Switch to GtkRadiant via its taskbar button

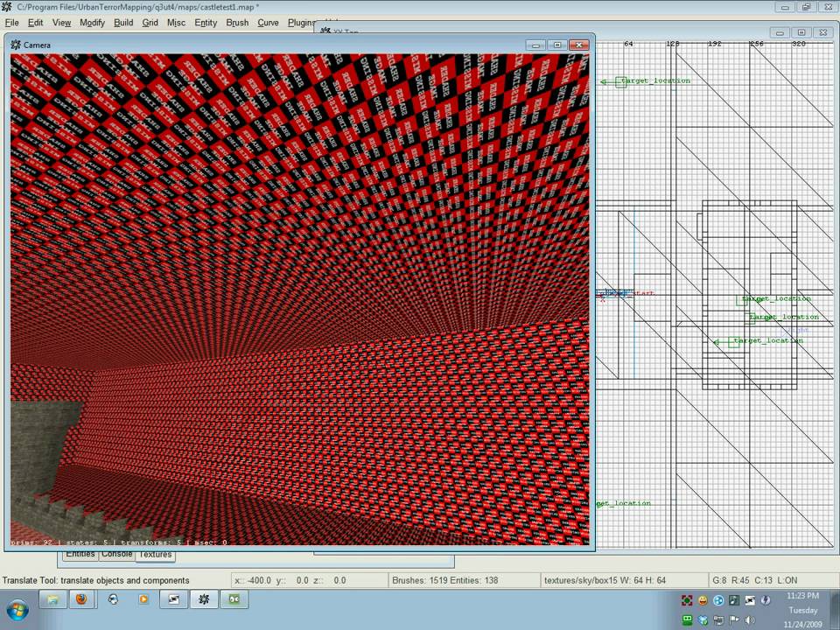pos(204,599)
